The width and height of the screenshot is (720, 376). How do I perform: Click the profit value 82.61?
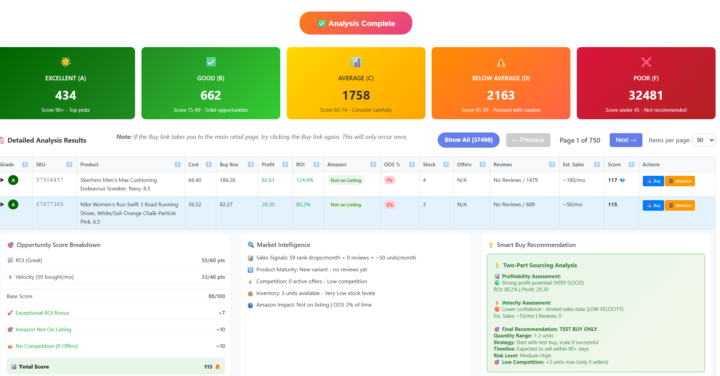pyautogui.click(x=268, y=180)
